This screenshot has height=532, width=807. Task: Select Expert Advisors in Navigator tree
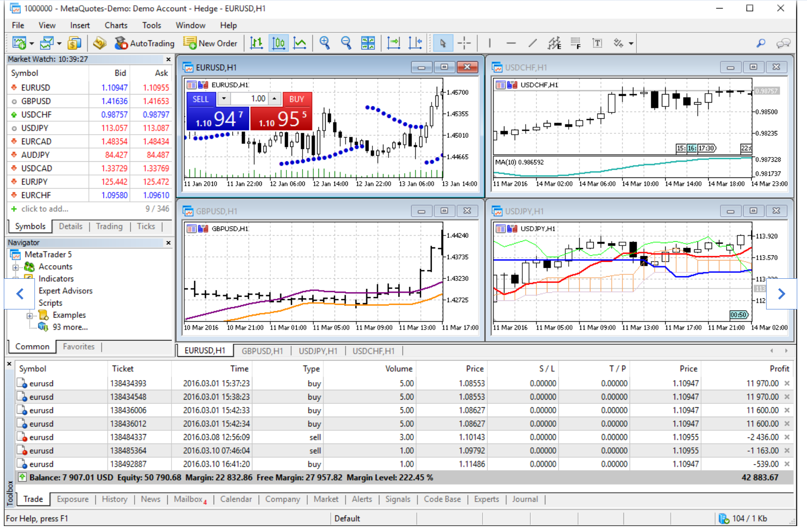coord(66,291)
